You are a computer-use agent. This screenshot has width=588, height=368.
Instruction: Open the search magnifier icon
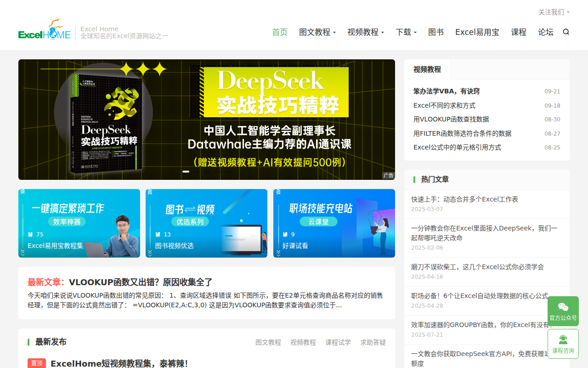(566, 32)
